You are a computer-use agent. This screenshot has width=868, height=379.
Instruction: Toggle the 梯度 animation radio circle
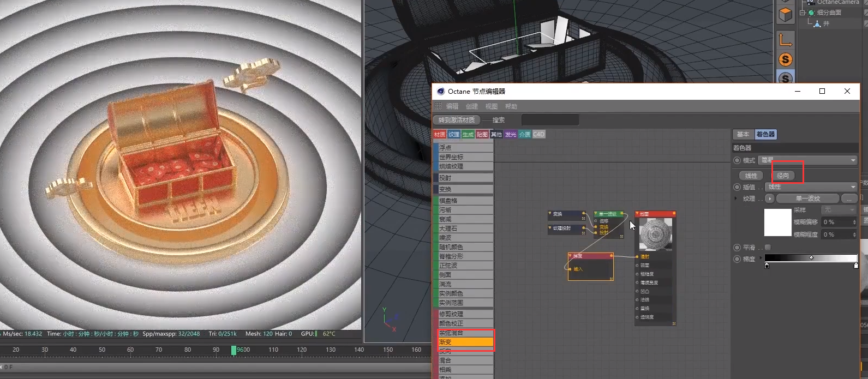[737, 259]
